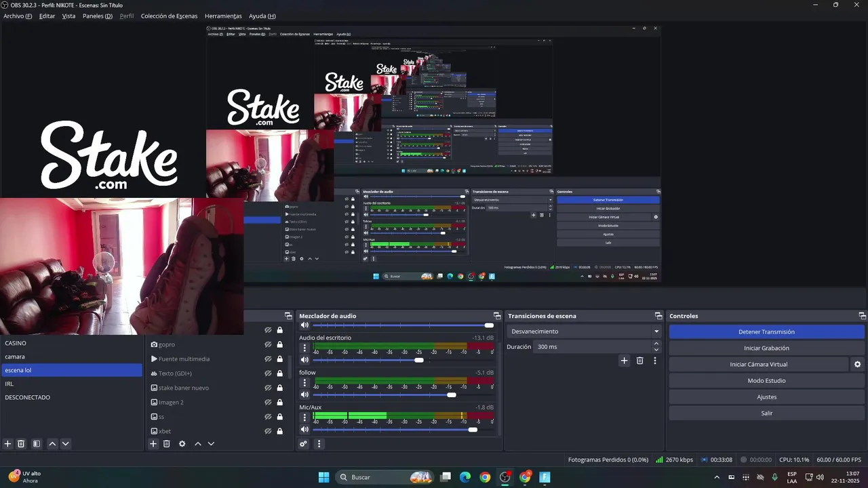Unlock the Imagen 2 source
The image size is (868, 488).
(x=279, y=402)
